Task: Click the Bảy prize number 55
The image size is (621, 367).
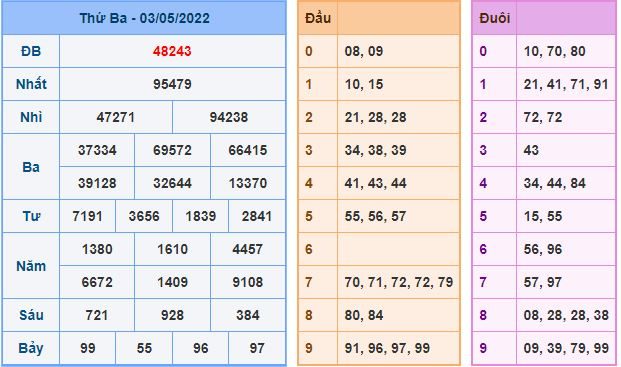Action: (144, 348)
